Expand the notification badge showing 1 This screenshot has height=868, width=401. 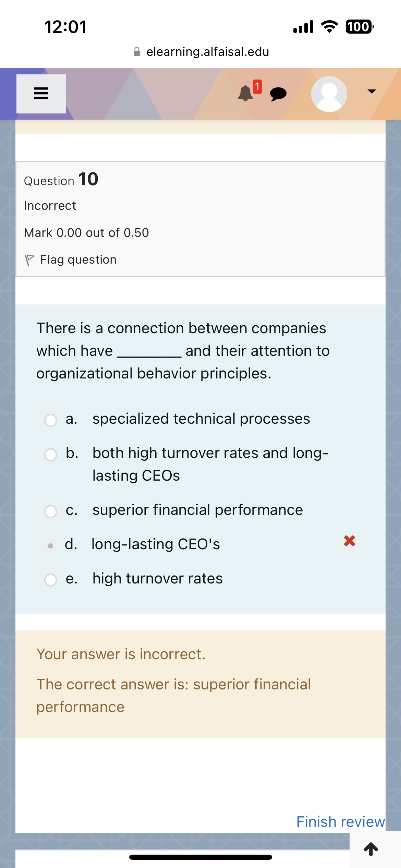[257, 87]
